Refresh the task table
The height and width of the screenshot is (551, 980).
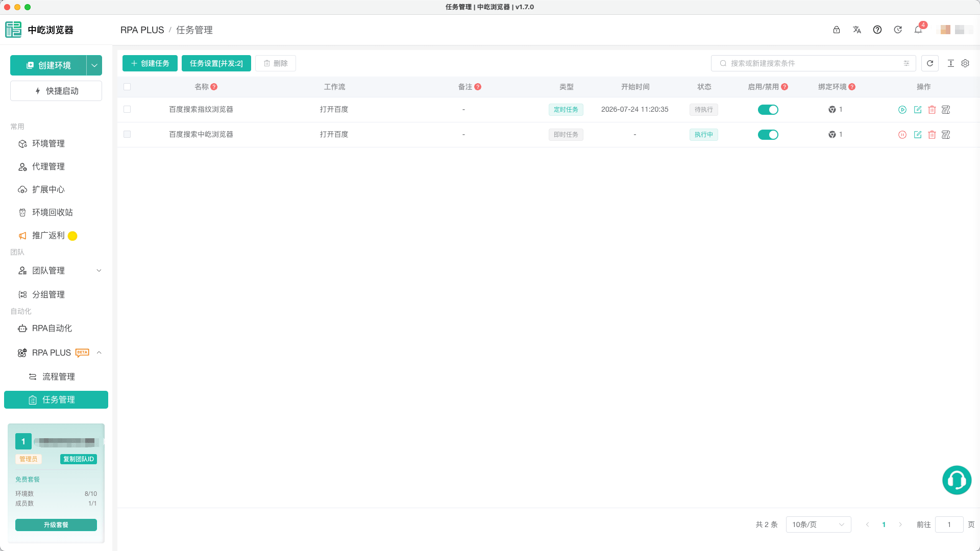(x=930, y=63)
